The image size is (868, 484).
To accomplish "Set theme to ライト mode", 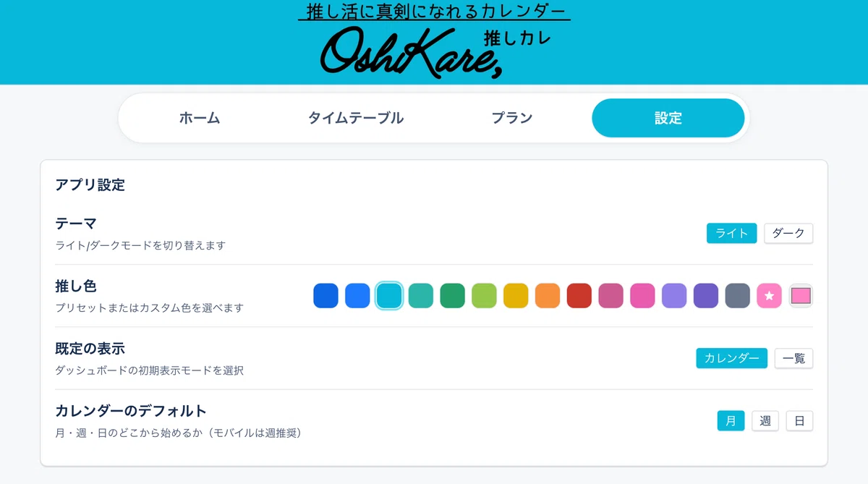I will click(x=731, y=233).
